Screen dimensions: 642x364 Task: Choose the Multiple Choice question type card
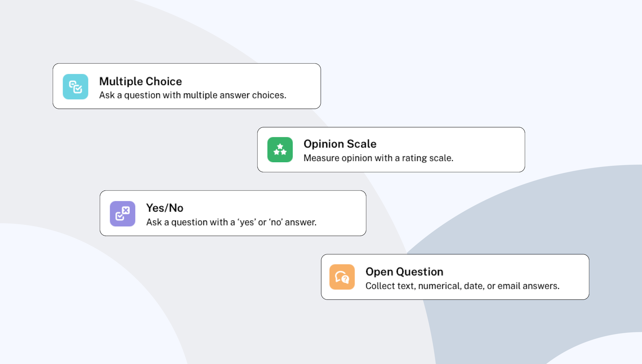coord(187,86)
